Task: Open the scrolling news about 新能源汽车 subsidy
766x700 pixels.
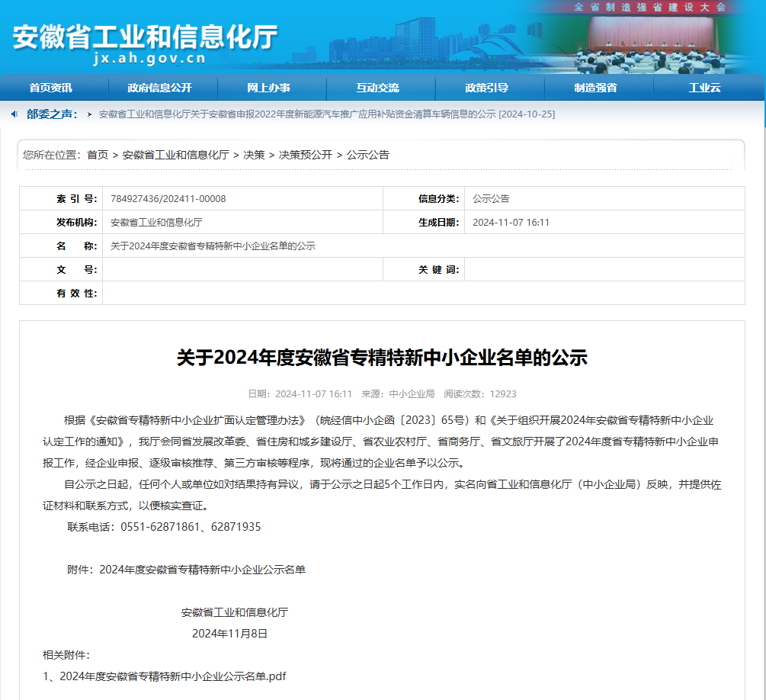Action: coord(326,114)
